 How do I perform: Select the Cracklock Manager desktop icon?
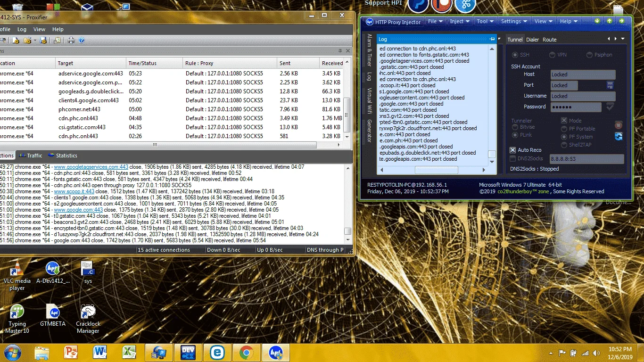click(x=88, y=320)
